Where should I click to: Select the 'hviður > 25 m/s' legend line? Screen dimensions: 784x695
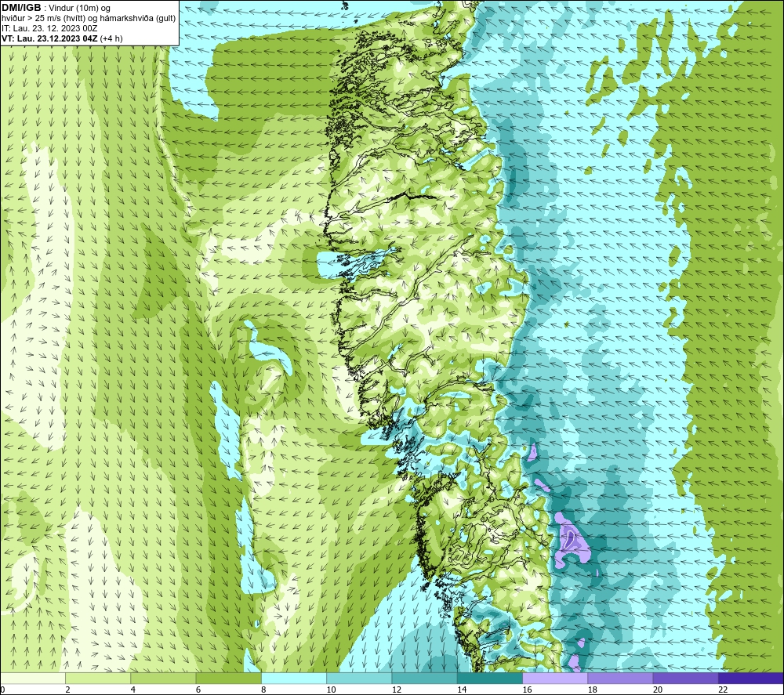pos(89,19)
